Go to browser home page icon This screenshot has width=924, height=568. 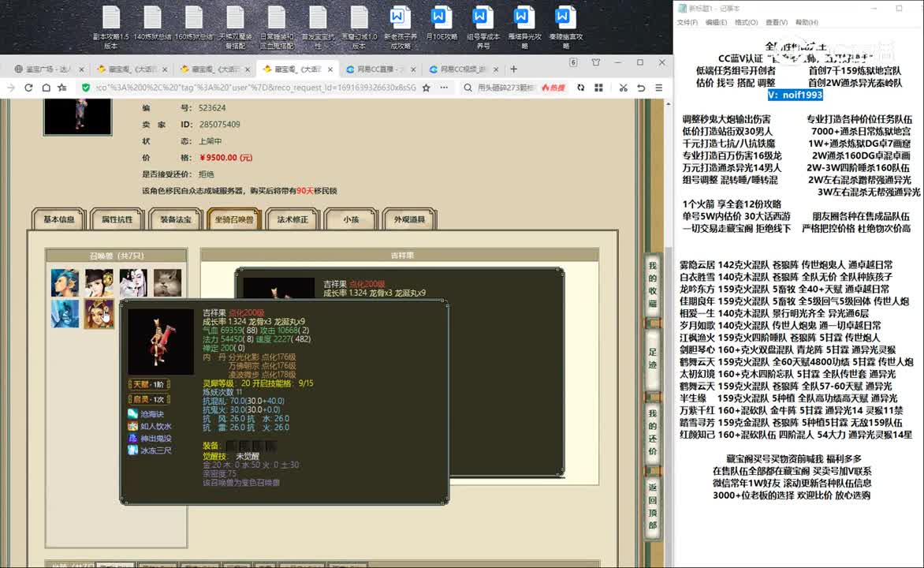[x=46, y=88]
